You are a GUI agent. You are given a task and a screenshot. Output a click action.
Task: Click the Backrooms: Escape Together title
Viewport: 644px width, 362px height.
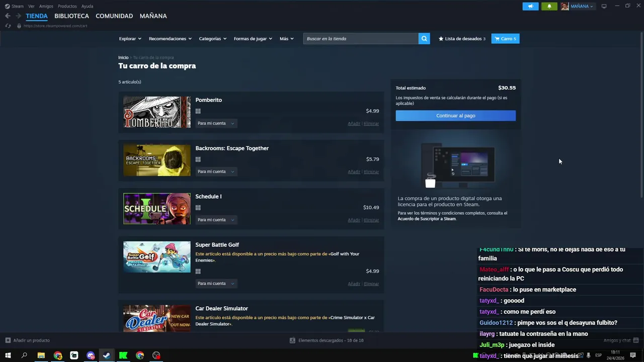click(x=232, y=148)
